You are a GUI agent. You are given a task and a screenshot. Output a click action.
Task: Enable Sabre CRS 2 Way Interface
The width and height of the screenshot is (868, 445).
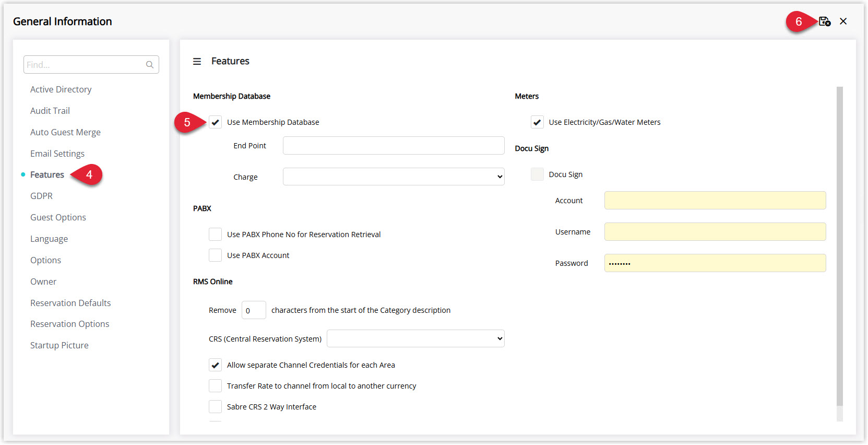(215, 407)
